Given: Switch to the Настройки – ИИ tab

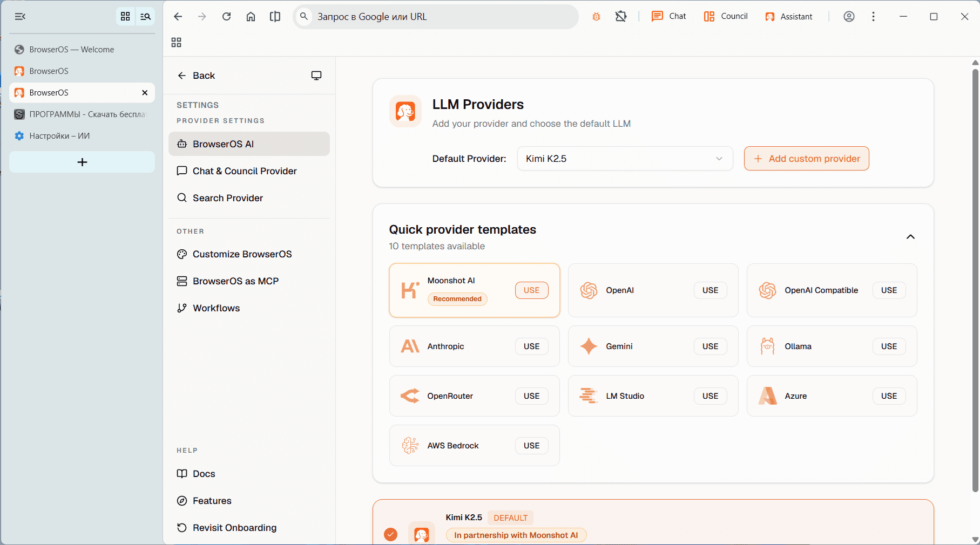Looking at the screenshot, I should [x=82, y=136].
